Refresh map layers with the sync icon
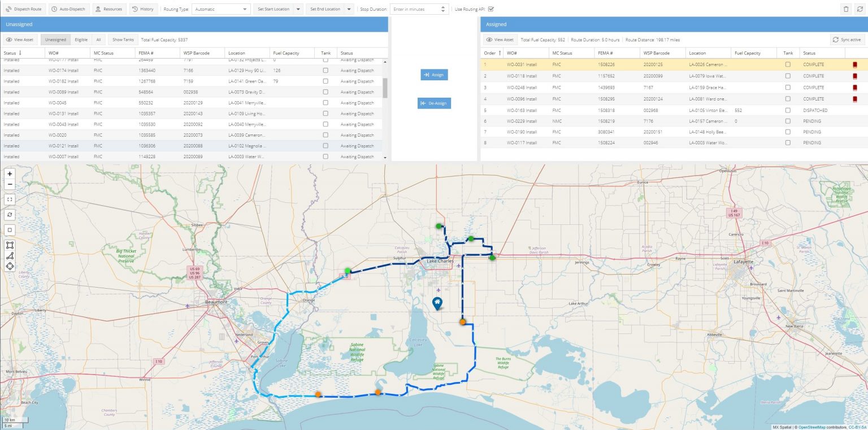Screen dimensions: 868x430 point(9,215)
